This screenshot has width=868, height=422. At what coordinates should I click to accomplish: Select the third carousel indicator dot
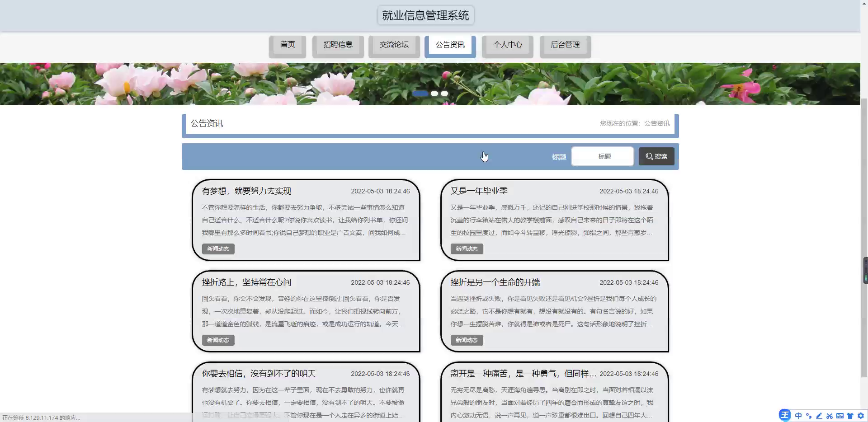tap(444, 94)
